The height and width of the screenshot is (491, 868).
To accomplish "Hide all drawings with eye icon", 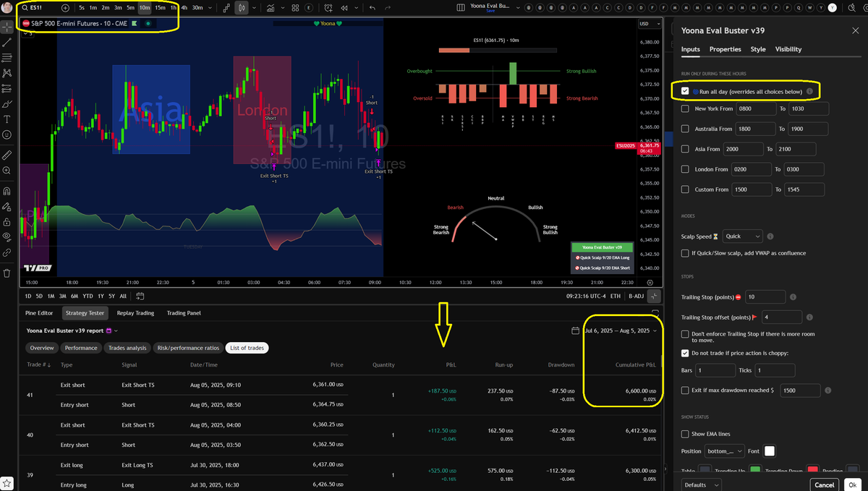I will pyautogui.click(x=7, y=236).
